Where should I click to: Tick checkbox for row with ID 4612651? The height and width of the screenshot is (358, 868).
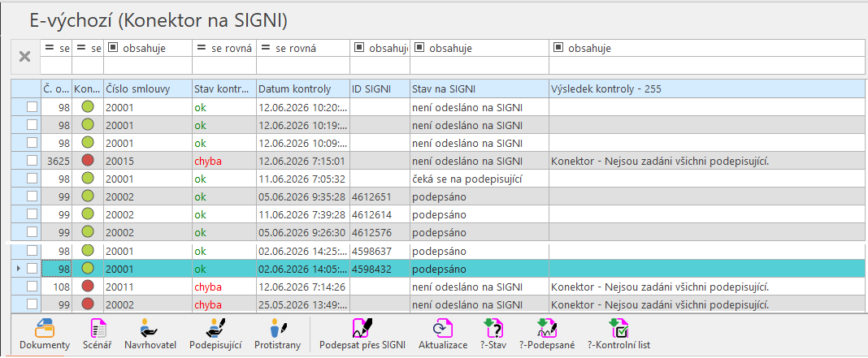[x=33, y=196]
